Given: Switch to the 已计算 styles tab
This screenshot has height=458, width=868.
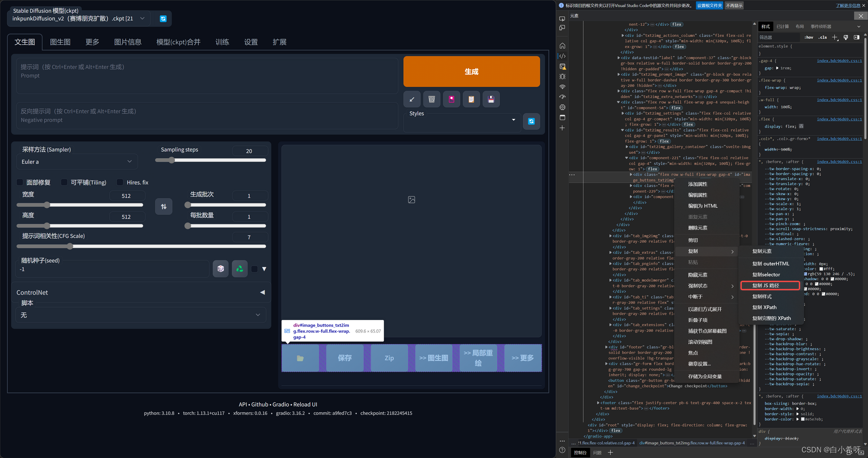Looking at the screenshot, I should 783,26.
